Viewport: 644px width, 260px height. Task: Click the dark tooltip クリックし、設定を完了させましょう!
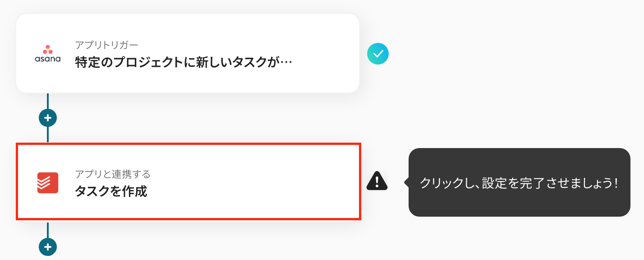(519, 182)
